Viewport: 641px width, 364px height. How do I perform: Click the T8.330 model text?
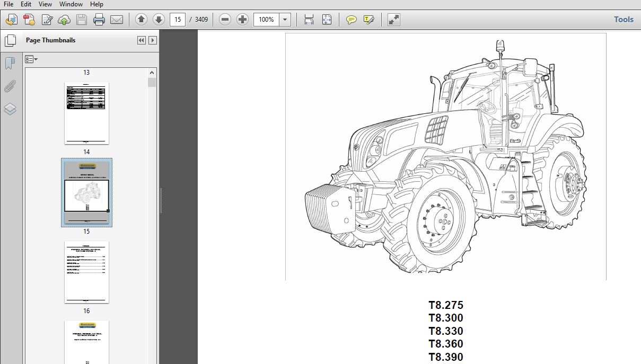pos(446,331)
